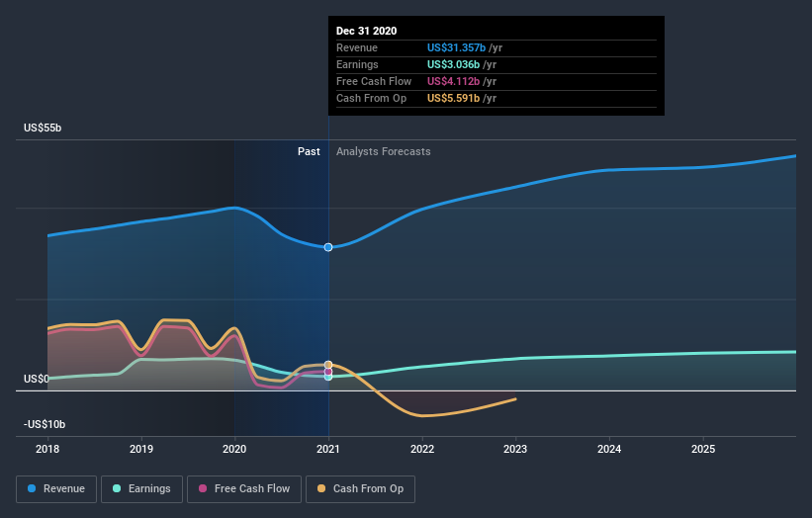Toggle the Cash From Op legend button
Screen dimensions: 812x518
point(360,489)
